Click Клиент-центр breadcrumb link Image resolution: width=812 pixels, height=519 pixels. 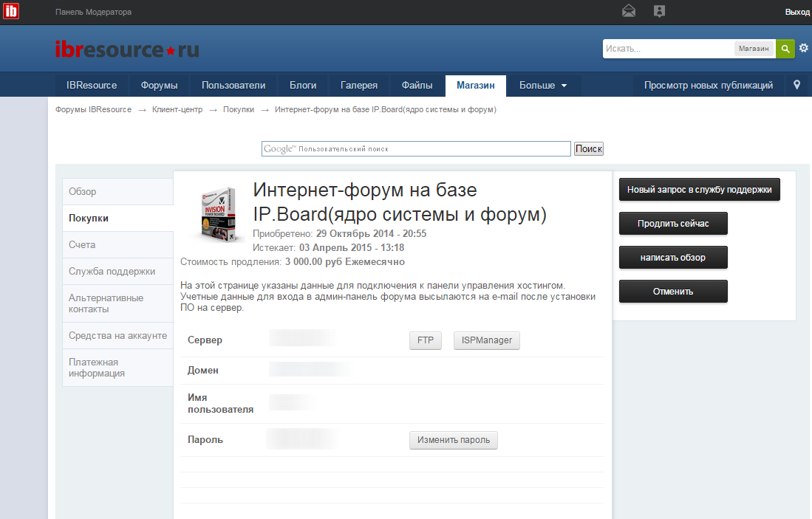pos(177,110)
